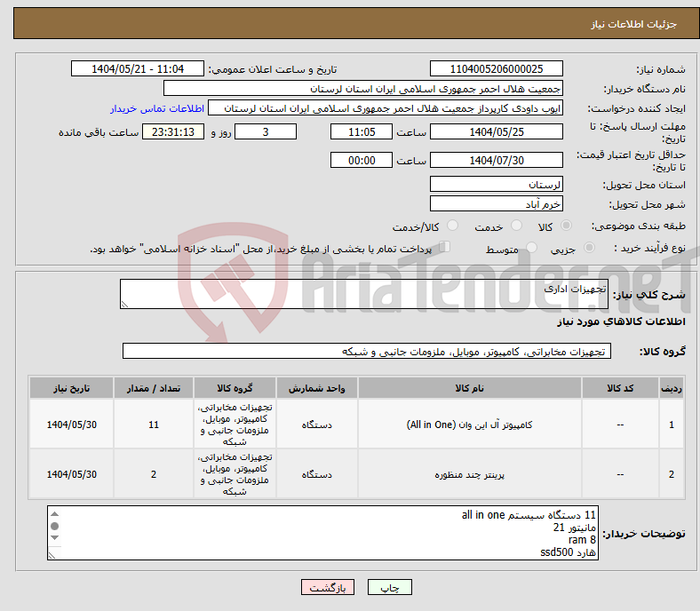
Task: Click the چاپ (print) button
Action: pyautogui.click(x=389, y=587)
